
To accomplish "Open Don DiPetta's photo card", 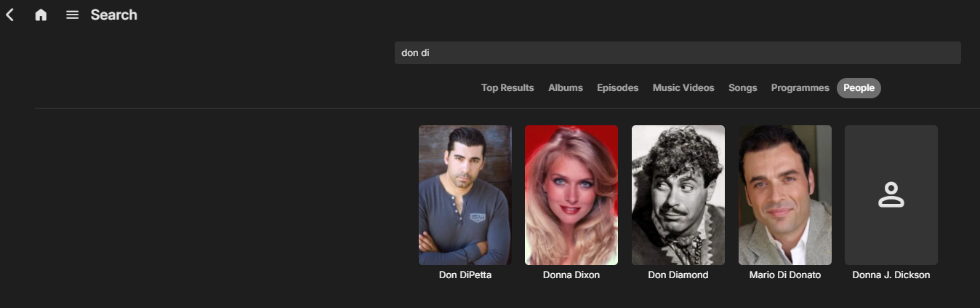I will click(x=465, y=195).
